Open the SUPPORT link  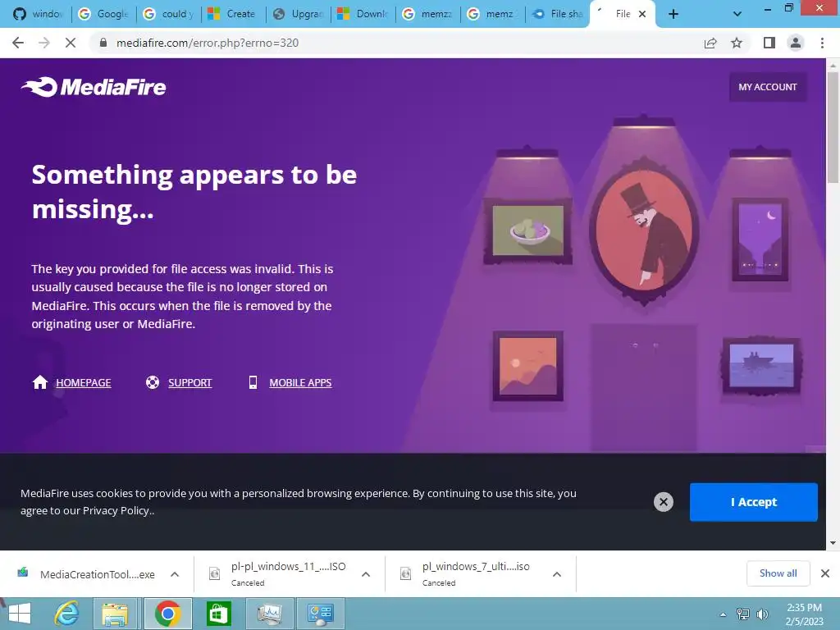(x=190, y=382)
